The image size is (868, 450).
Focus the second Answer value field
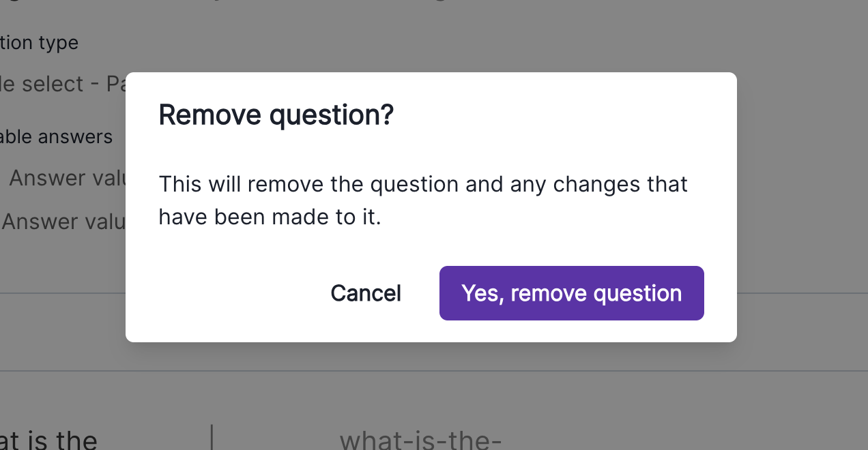point(64,222)
